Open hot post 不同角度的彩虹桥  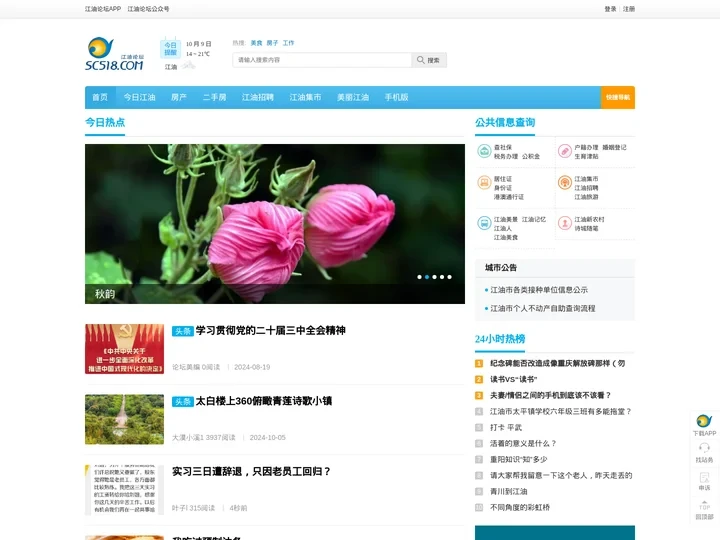click(x=520, y=507)
